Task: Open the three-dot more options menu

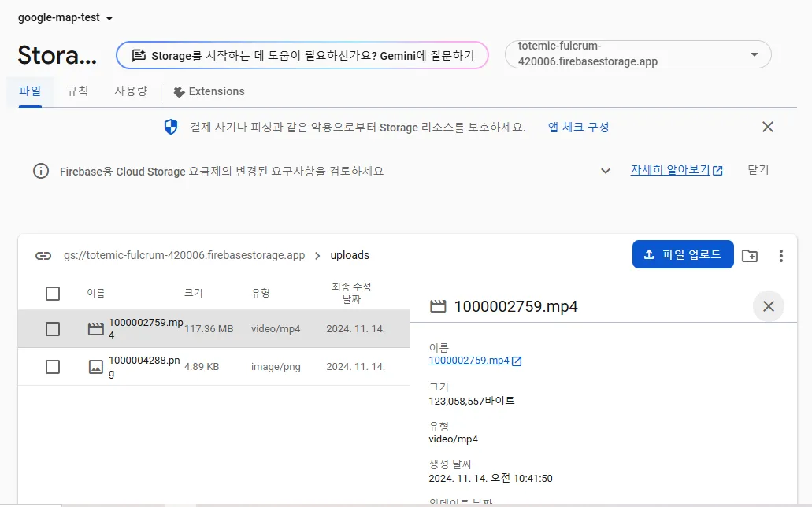Action: (781, 255)
